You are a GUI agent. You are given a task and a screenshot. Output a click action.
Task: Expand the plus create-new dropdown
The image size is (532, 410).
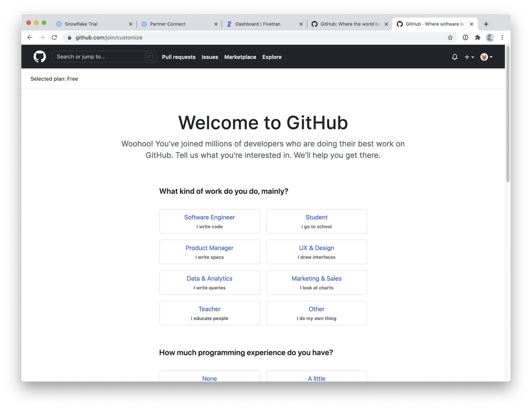(x=469, y=57)
